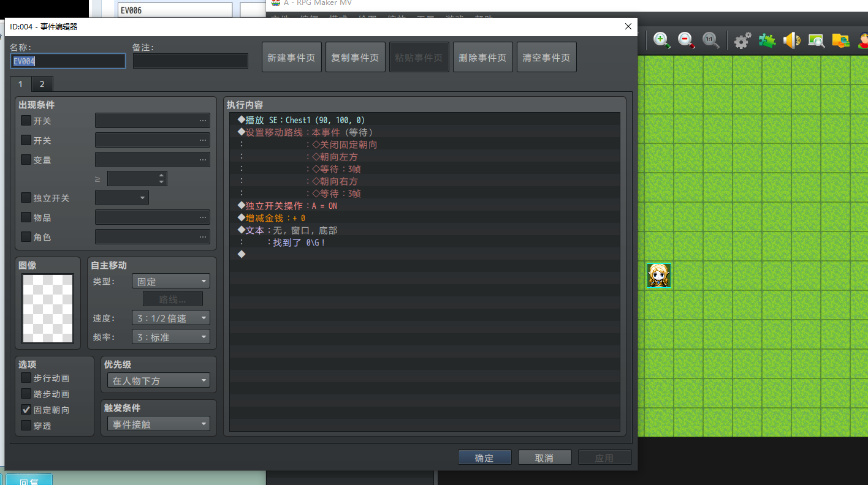
Task: Select the 增减金钱 command line
Action: click(424, 218)
